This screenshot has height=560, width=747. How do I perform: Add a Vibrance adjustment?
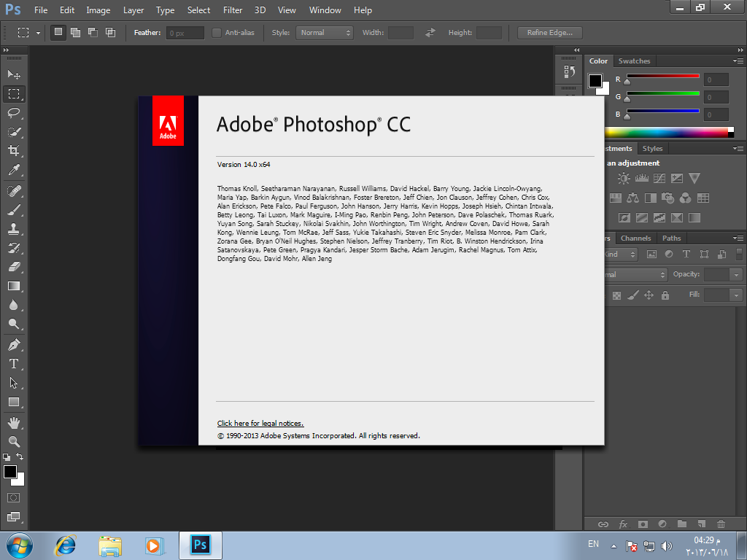694,179
